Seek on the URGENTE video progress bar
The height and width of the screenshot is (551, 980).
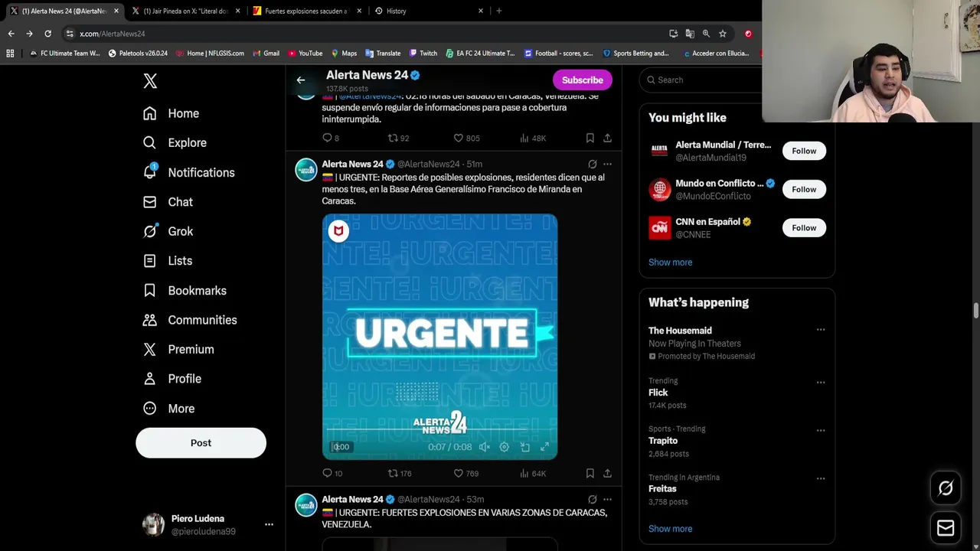click(x=439, y=431)
